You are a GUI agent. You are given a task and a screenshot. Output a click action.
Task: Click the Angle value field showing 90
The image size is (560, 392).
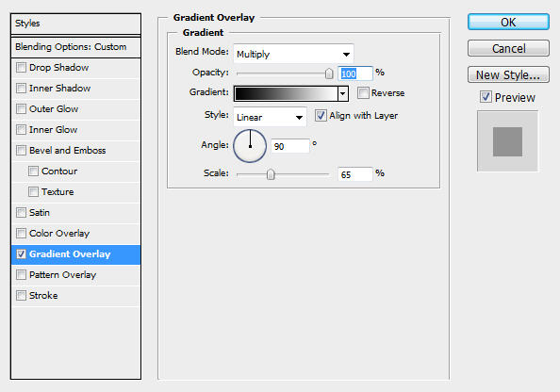click(290, 146)
